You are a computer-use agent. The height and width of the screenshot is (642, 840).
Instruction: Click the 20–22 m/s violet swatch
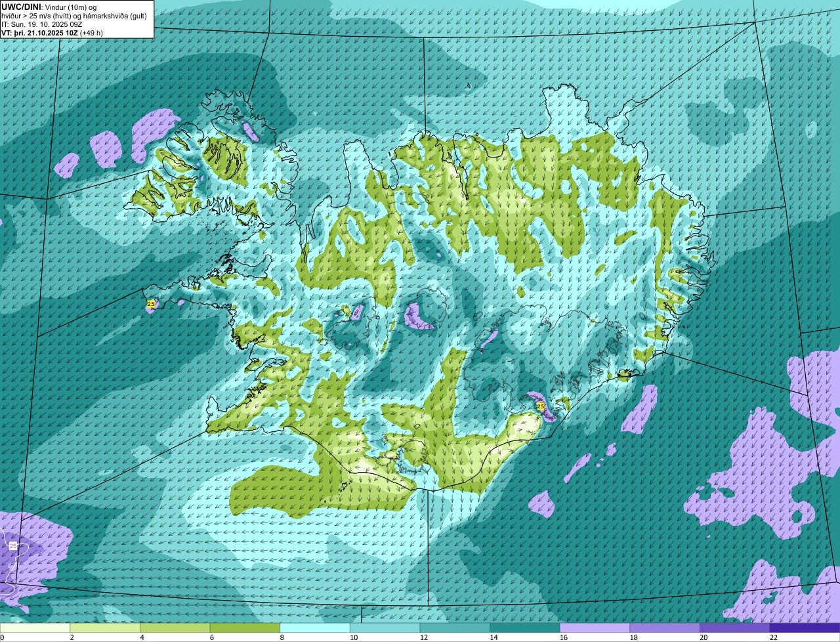(x=735, y=628)
